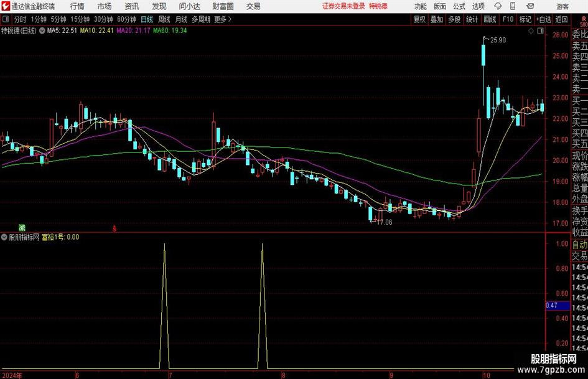Click the month 10 marker on time axis
The height and width of the screenshot is (379, 588).
486,375
